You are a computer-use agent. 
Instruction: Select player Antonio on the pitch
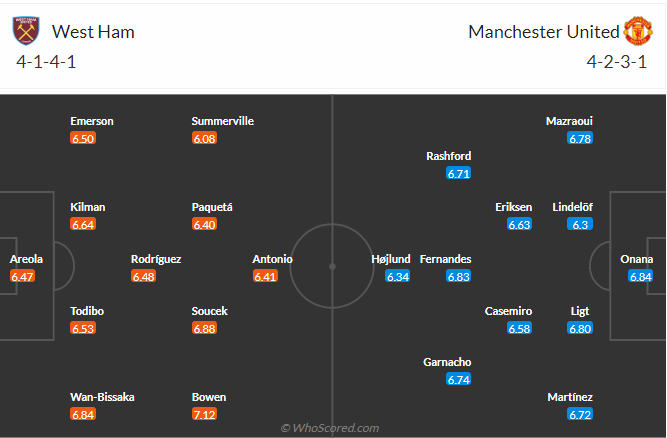[273, 259]
